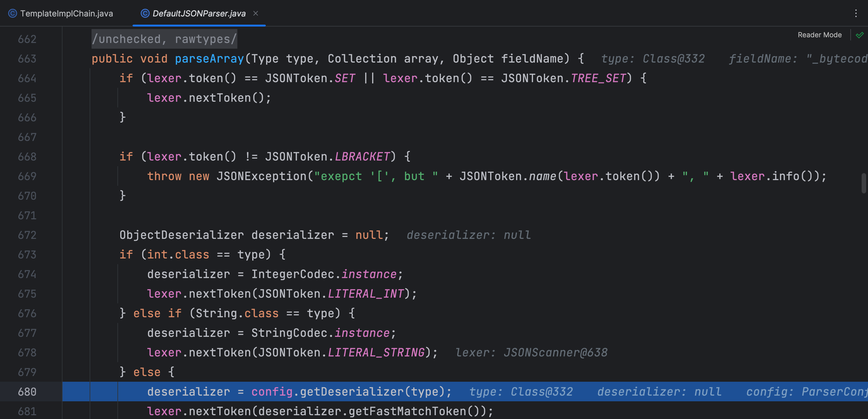868x419 pixels.
Task: Click the inline hint 'deserializer: null' on line 672
Action: tap(469, 235)
